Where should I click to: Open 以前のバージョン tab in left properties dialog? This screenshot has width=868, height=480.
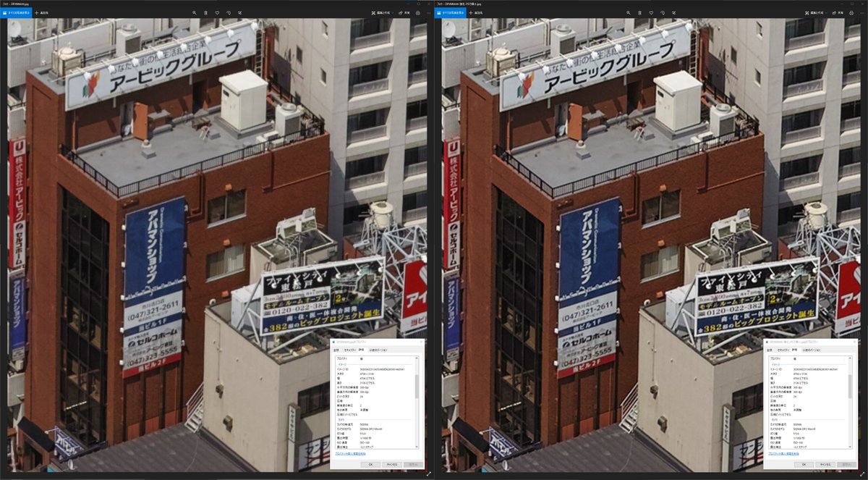377,349
